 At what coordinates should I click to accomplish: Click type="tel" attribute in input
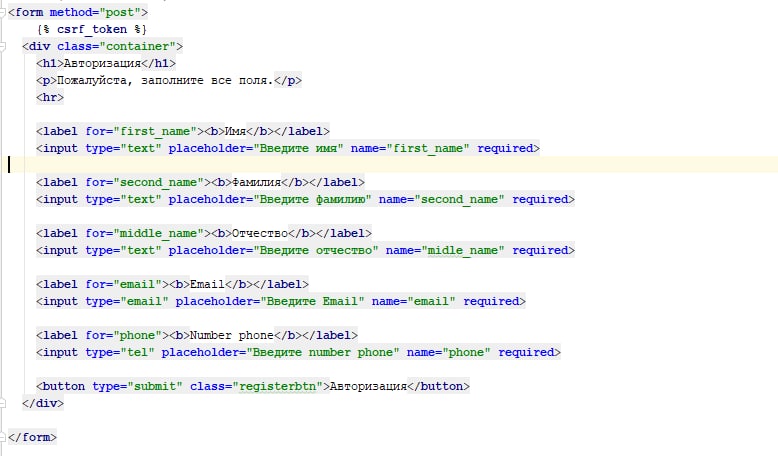pos(120,352)
